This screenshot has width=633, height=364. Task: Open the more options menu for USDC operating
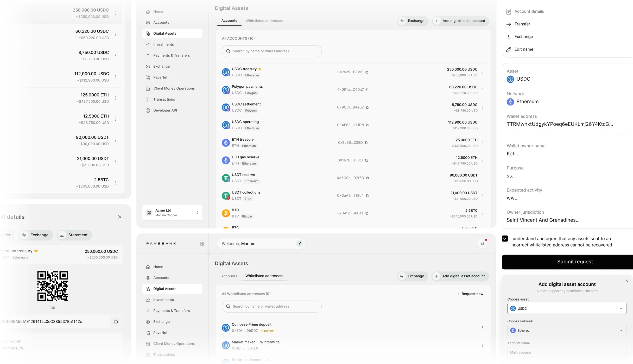coord(483,125)
